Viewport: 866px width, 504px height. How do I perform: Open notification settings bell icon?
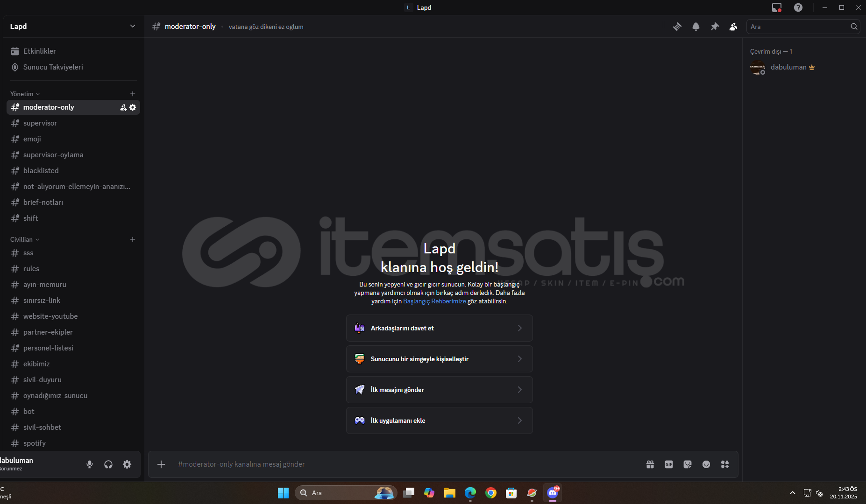click(696, 27)
